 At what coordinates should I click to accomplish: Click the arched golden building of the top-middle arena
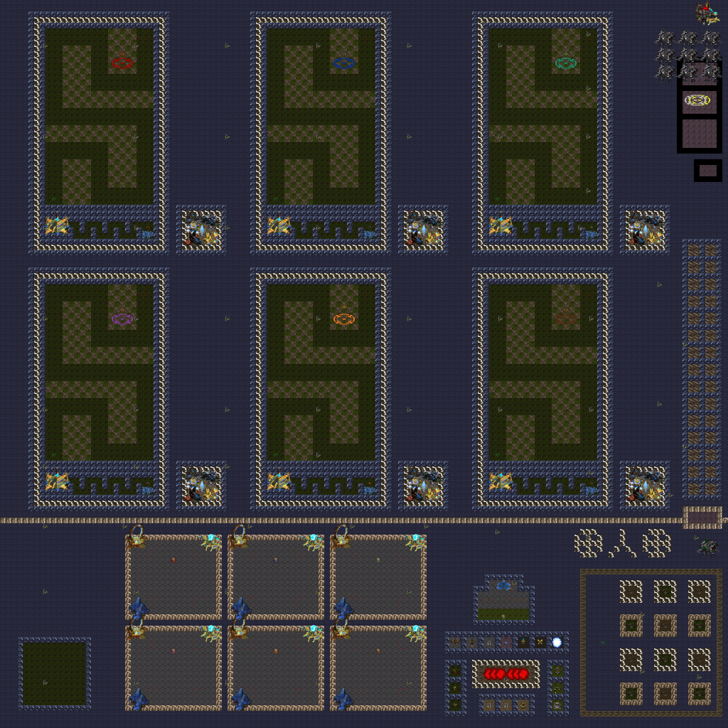point(239,536)
